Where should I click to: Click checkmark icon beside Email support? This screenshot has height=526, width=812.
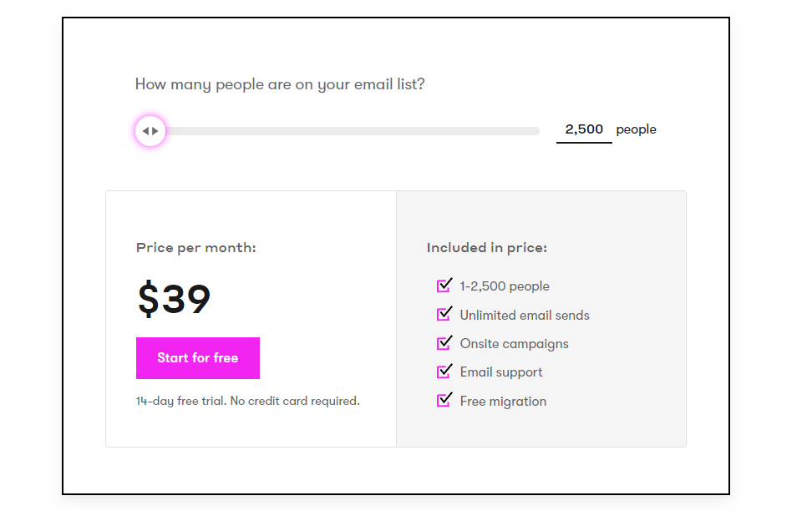(444, 372)
